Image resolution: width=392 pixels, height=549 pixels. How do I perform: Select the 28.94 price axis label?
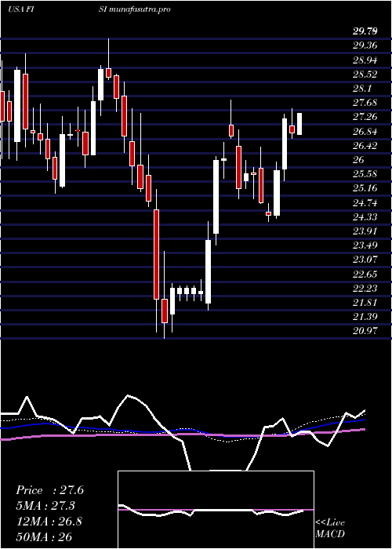(365, 60)
